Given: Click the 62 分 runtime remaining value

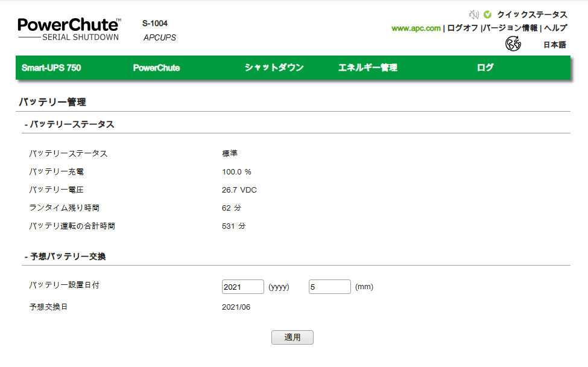Looking at the screenshot, I should point(232,208).
